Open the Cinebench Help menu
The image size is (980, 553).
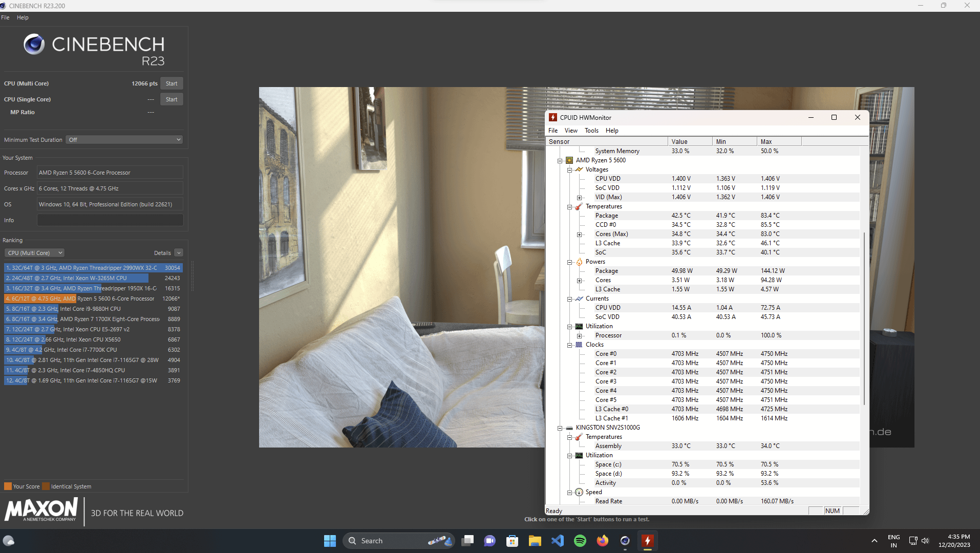point(23,17)
